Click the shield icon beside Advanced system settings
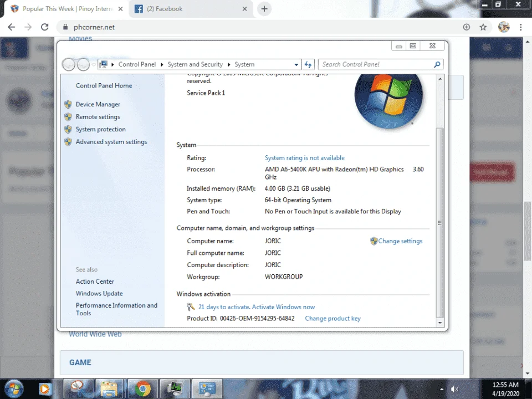This screenshot has height=399, width=532. tap(68, 142)
